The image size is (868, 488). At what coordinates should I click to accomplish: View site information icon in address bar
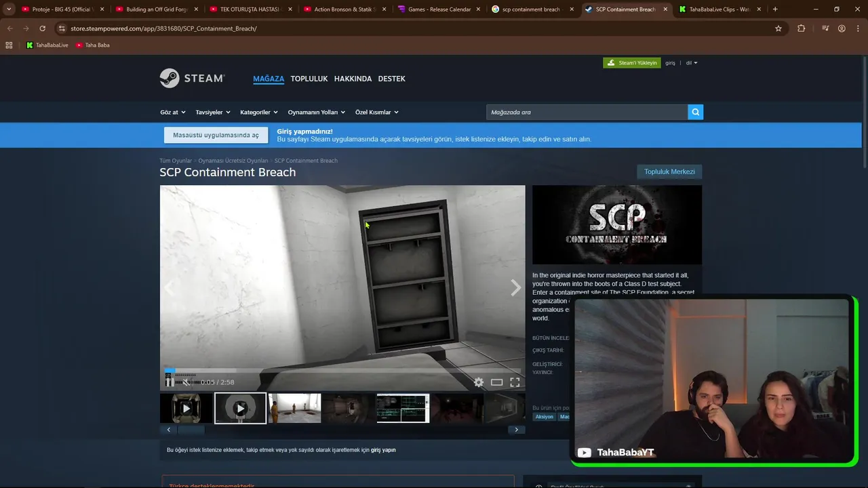point(62,28)
